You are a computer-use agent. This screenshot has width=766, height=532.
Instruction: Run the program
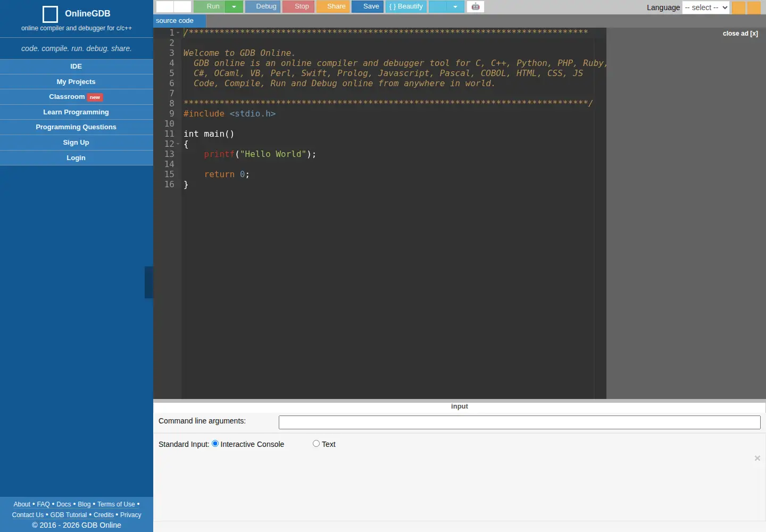[210, 6]
